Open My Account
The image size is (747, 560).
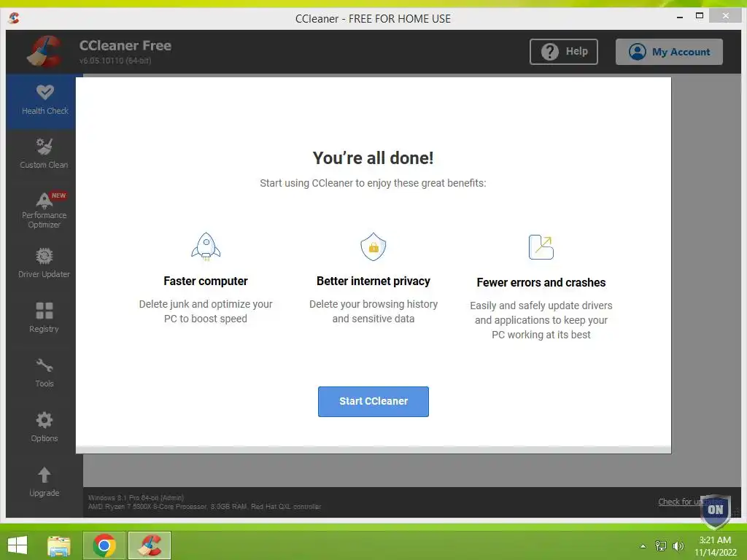(669, 52)
